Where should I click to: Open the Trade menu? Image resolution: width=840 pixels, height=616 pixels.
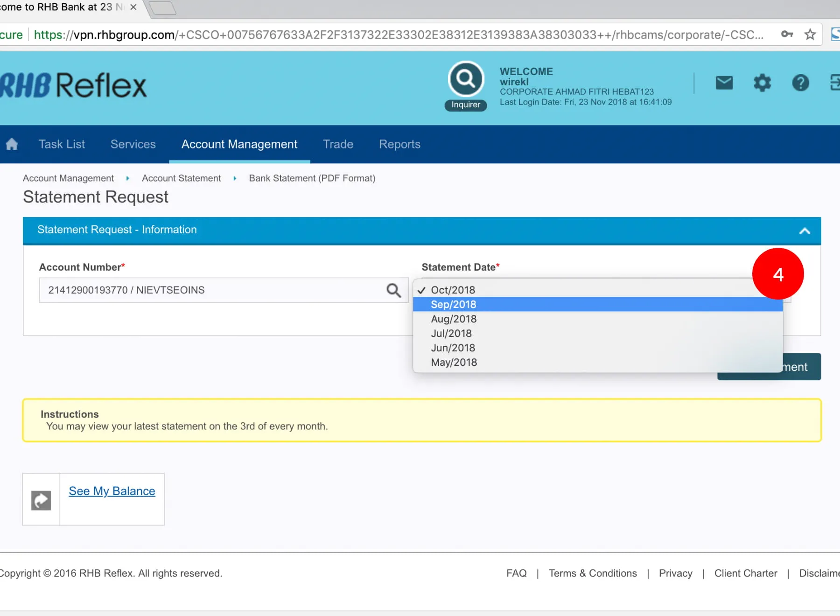[x=338, y=144]
